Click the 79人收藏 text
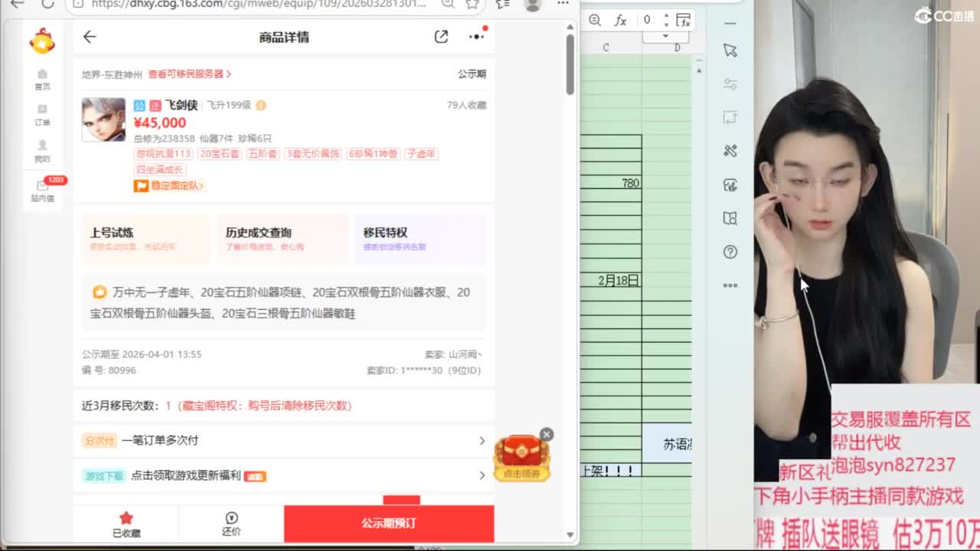The height and width of the screenshot is (551, 980). (466, 106)
